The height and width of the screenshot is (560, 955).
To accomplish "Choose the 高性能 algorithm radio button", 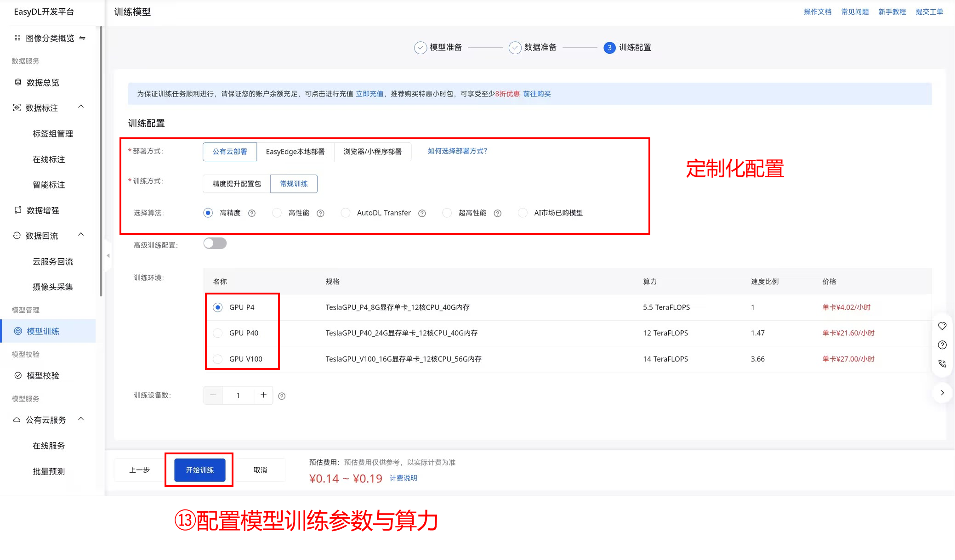I will pyautogui.click(x=277, y=213).
